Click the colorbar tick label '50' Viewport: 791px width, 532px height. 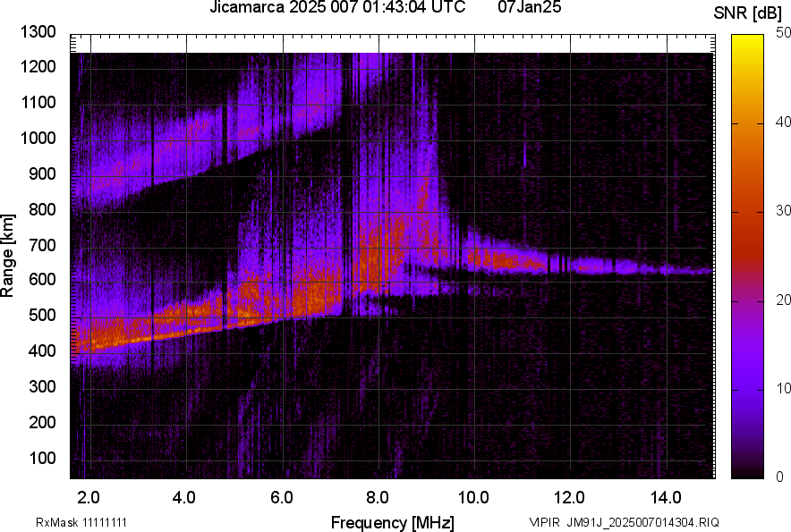[x=783, y=33]
